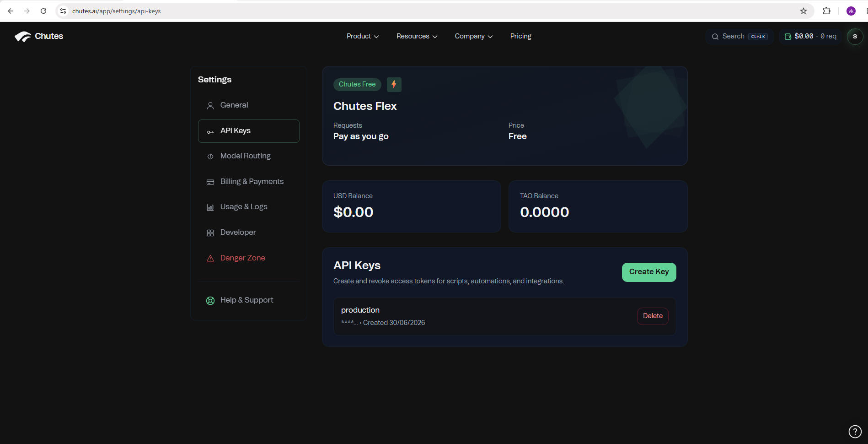Image resolution: width=868 pixels, height=444 pixels.
Task: Open Developer settings
Action: [249, 233]
